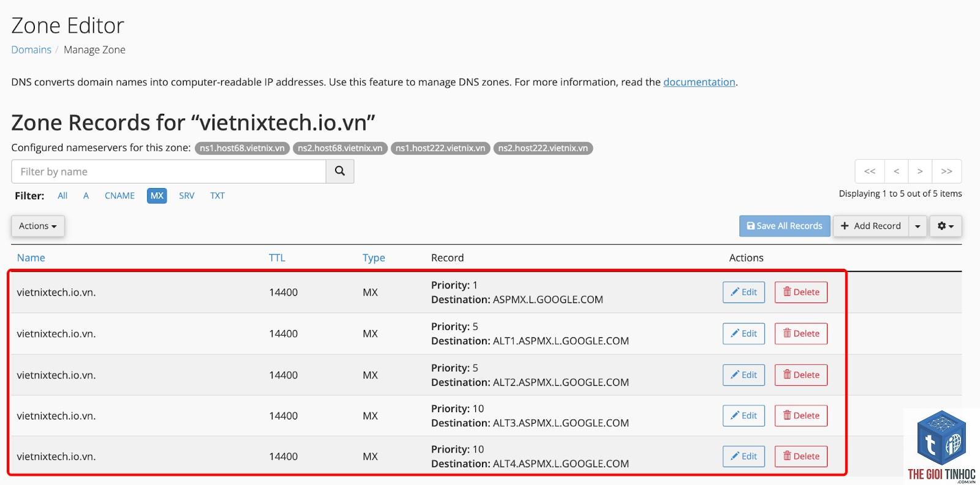This screenshot has height=485, width=980.
Task: Open the gear settings dropdown
Action: pos(946,226)
